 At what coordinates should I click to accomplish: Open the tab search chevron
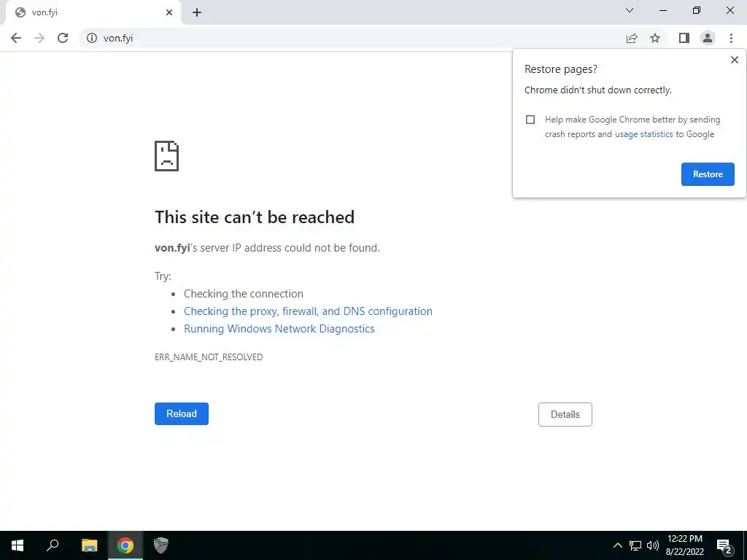click(630, 10)
